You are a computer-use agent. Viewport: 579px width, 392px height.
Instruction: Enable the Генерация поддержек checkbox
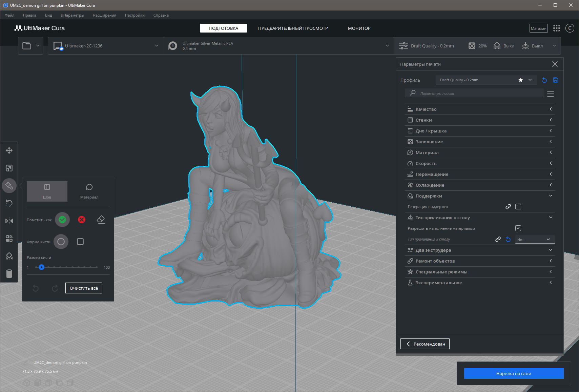click(518, 207)
